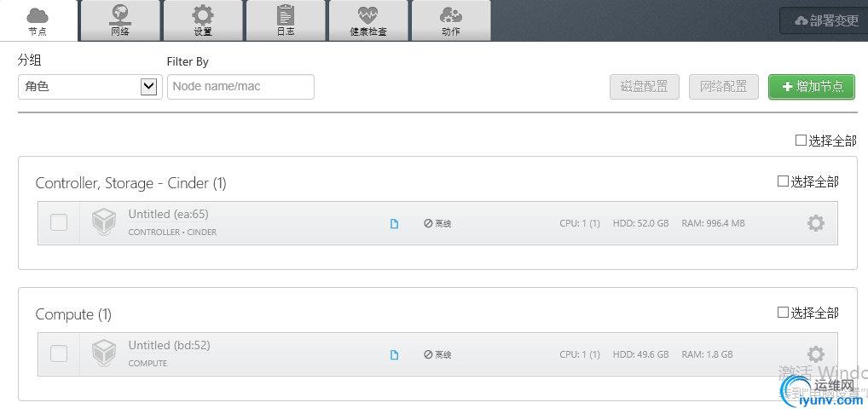Tick 选择全部 in the Compute group

click(x=783, y=313)
